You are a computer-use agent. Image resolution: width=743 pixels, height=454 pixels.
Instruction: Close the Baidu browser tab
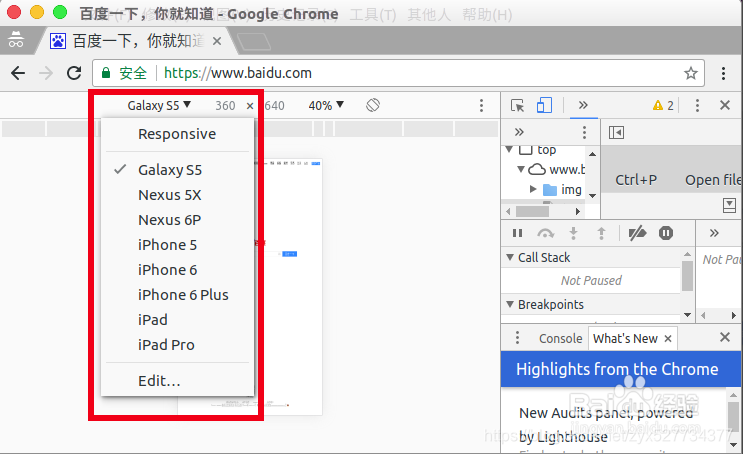point(217,41)
